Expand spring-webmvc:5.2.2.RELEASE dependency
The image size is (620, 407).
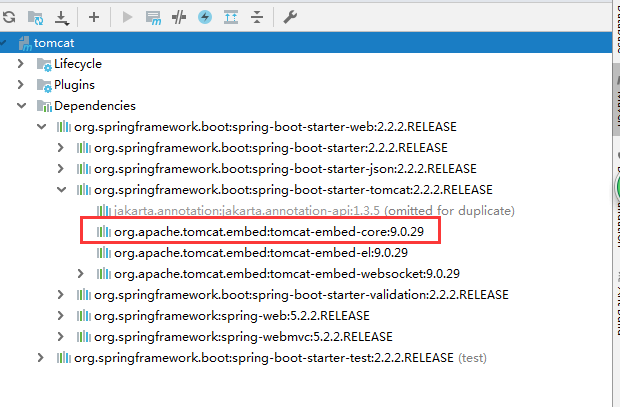coord(60,336)
